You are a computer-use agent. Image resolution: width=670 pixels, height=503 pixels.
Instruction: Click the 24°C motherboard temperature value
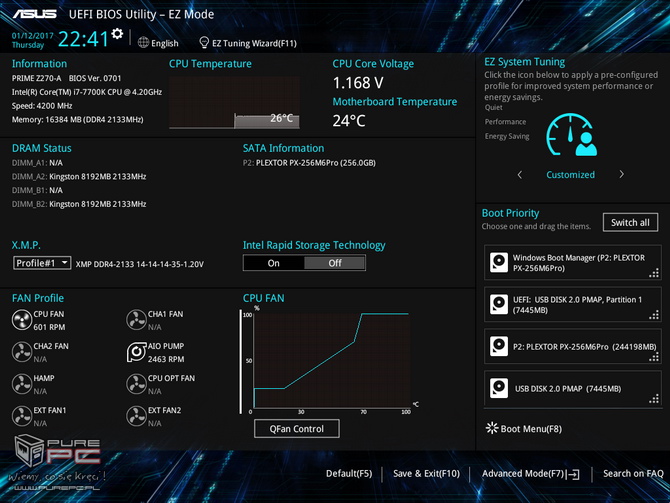click(x=349, y=121)
